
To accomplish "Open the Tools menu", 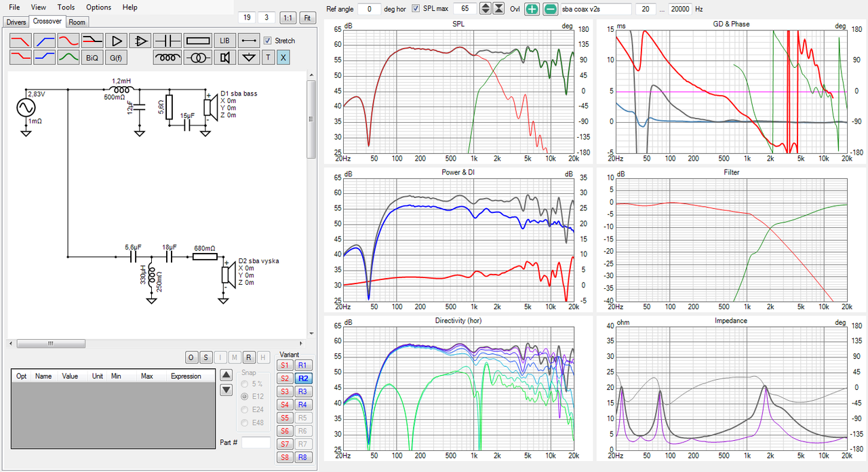I will 66,7.
